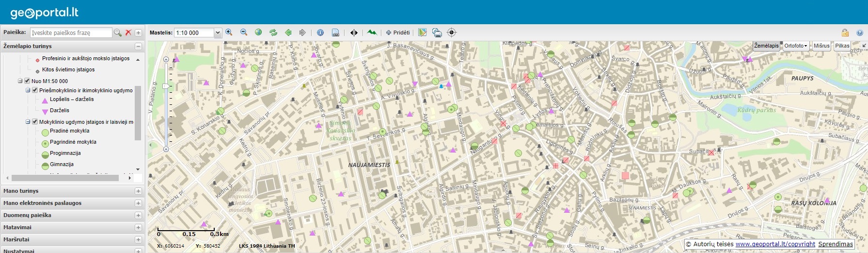868x253 pixels.
Task: Click the zoom out magnifier tool
Action: (244, 33)
